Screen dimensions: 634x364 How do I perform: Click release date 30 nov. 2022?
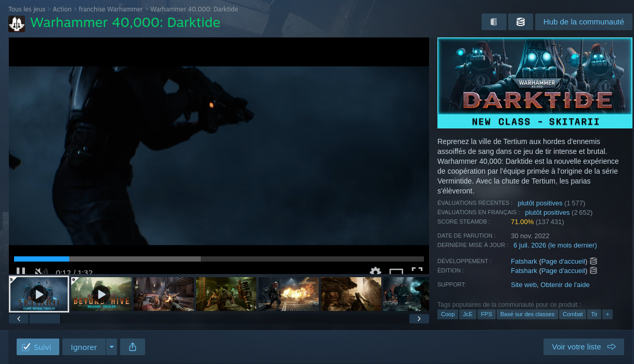click(x=530, y=236)
